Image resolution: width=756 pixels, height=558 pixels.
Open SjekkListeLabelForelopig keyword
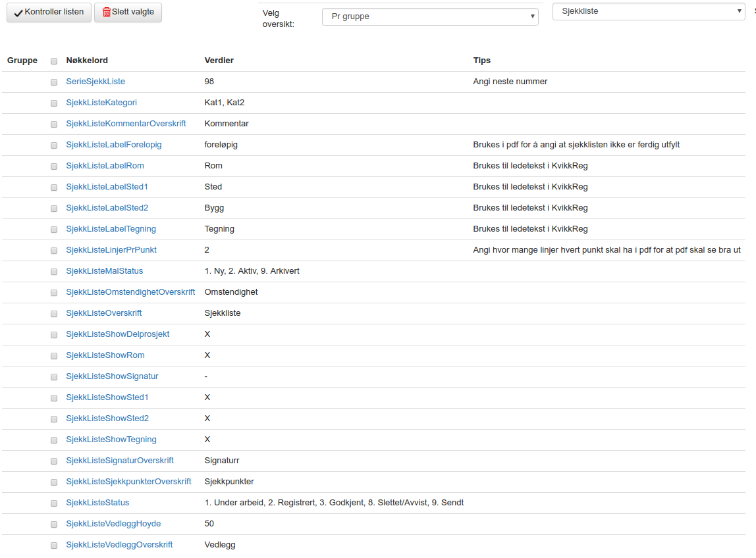113,145
